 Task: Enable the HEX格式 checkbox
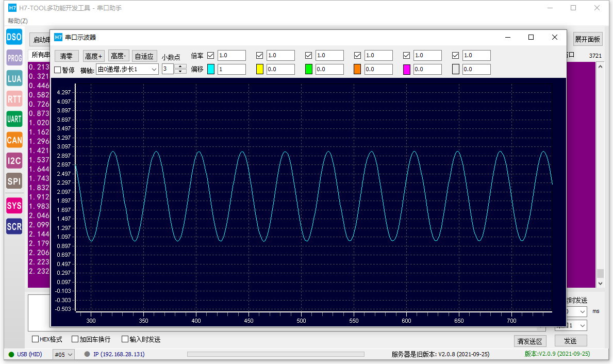35,339
